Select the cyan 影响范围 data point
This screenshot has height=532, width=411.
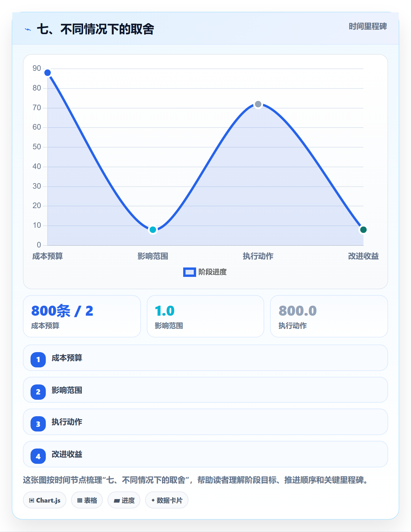[153, 230]
